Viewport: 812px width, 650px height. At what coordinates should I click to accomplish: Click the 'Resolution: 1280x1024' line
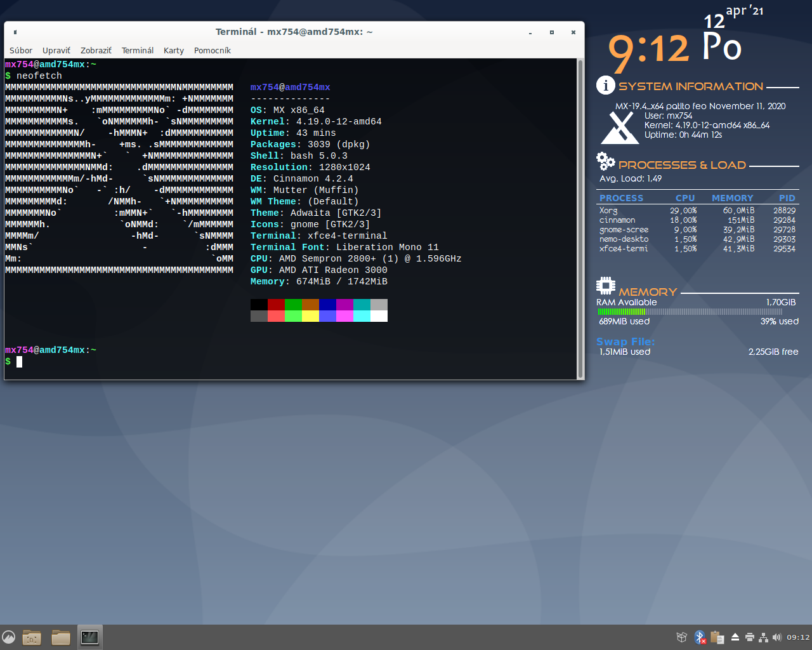tap(310, 167)
